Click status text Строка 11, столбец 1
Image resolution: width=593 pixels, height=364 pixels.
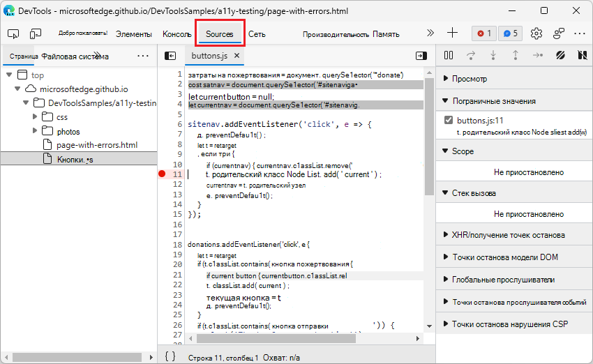(223, 358)
